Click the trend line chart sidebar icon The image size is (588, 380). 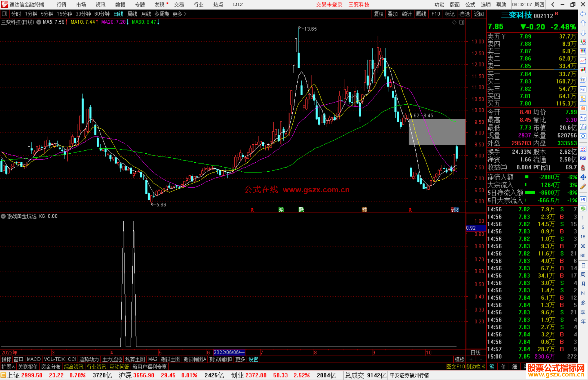(x=583, y=61)
